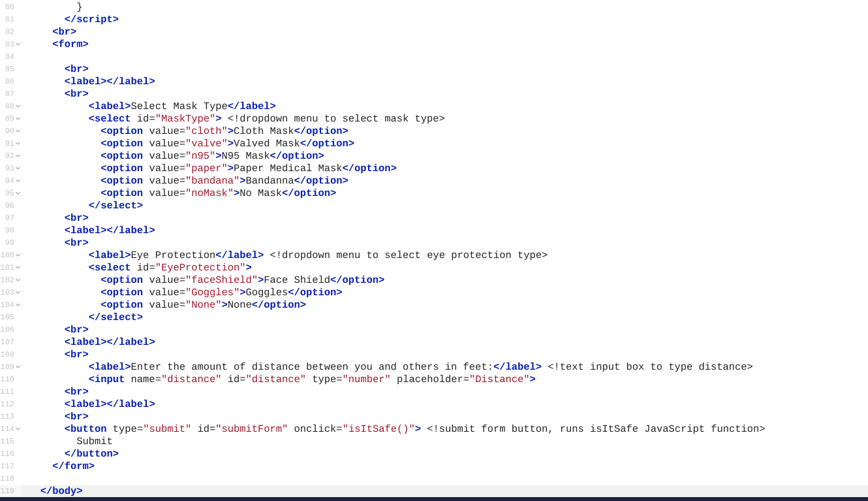This screenshot has width=868, height=501.
Task: Click the "Submit" text on line 115
Action: tap(95, 442)
